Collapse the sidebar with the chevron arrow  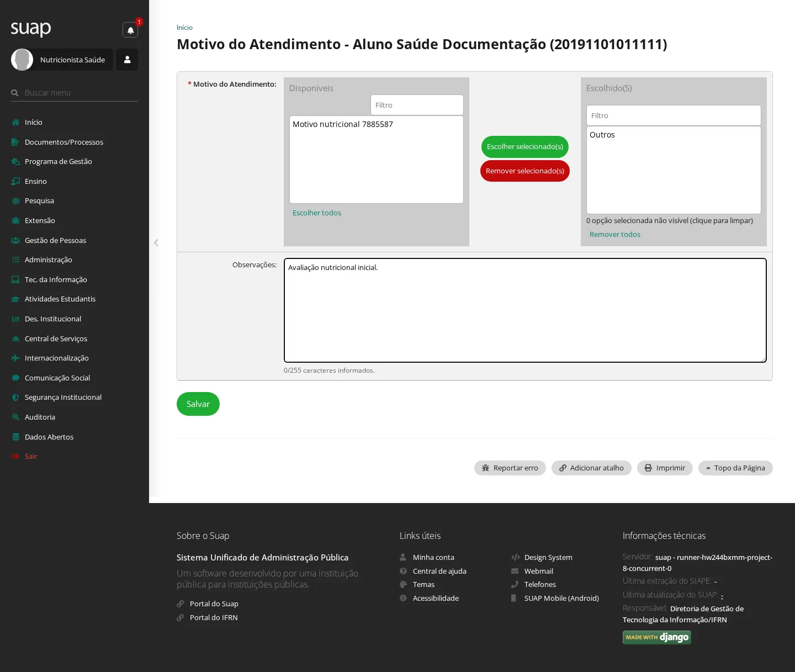click(x=156, y=242)
